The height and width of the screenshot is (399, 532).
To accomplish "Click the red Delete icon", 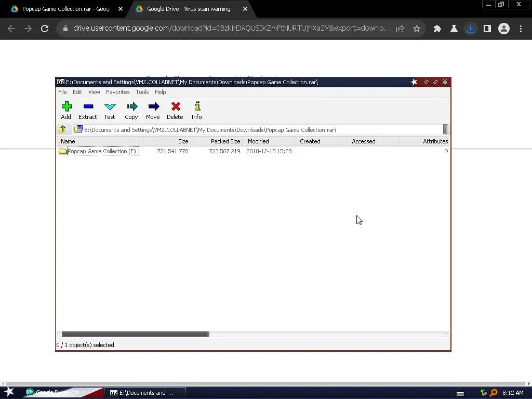I will 175,110.
